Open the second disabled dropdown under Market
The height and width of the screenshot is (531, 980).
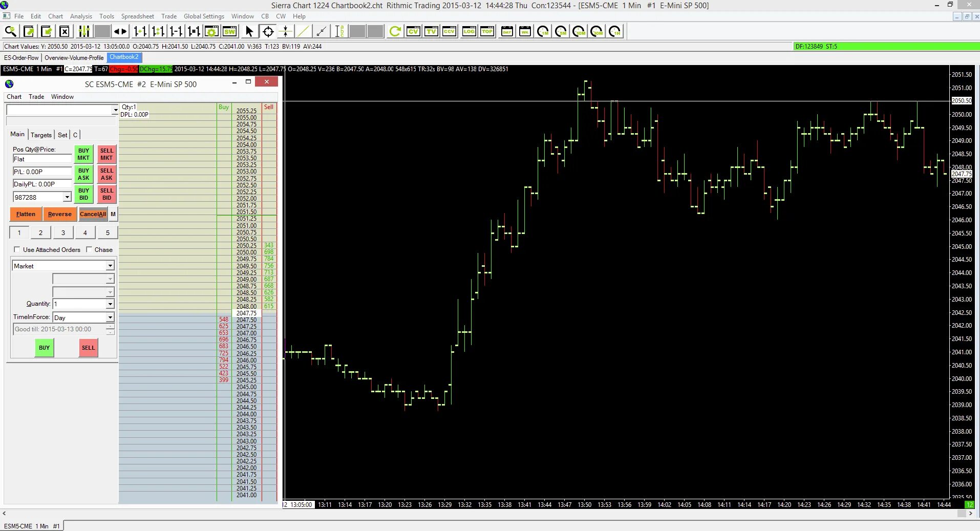[x=110, y=292]
